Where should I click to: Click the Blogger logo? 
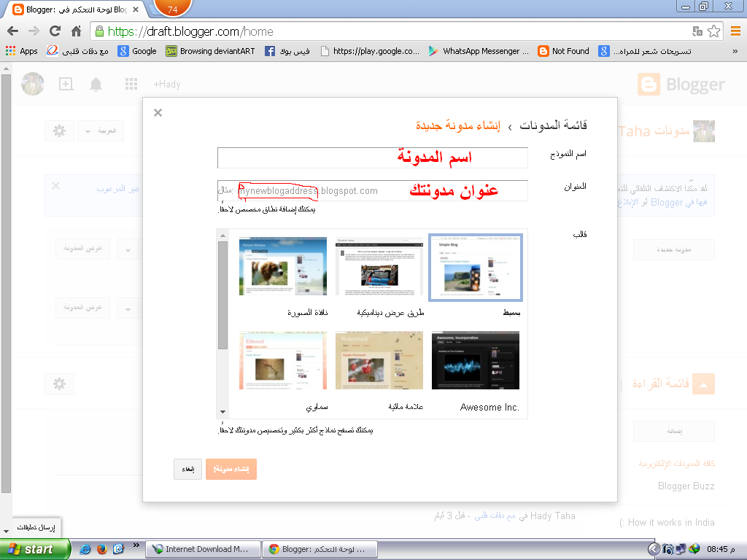681,85
